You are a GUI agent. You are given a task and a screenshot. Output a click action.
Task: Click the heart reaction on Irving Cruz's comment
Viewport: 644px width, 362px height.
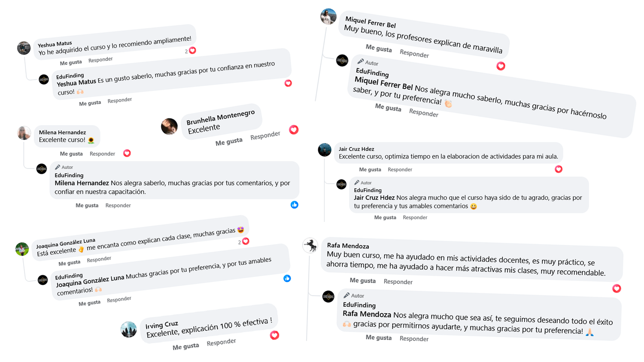point(274,335)
